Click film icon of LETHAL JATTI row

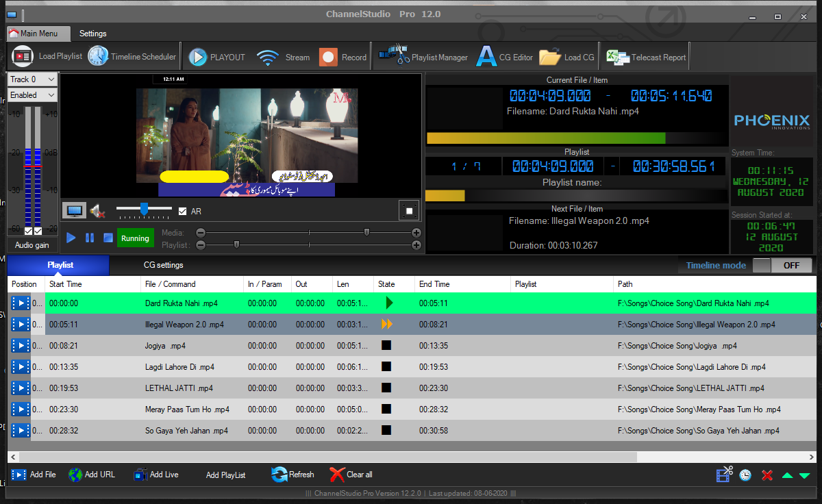21,388
